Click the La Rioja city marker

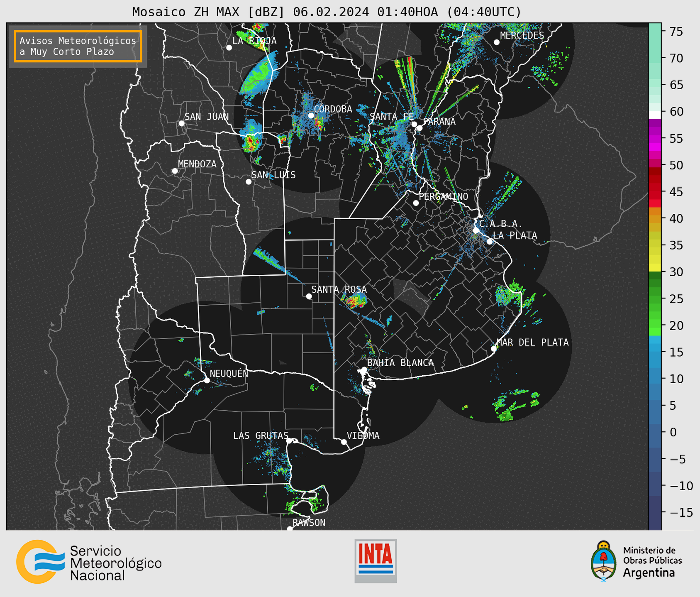click(x=229, y=48)
